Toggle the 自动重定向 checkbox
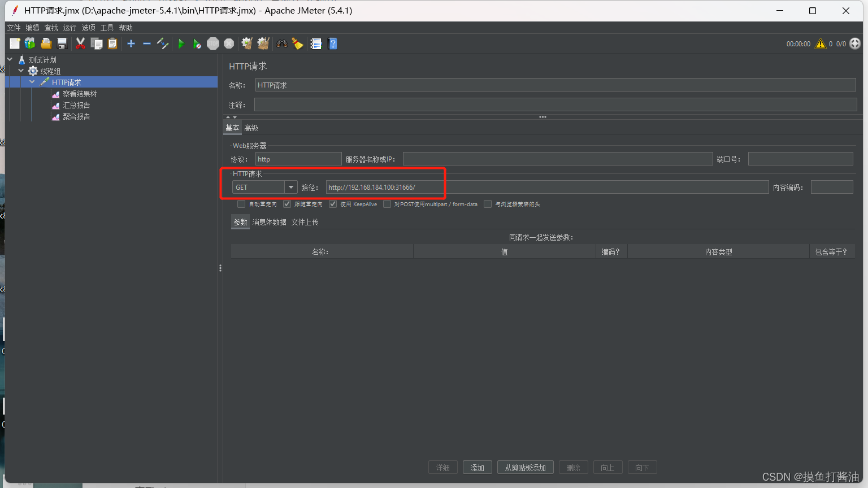 pos(241,204)
